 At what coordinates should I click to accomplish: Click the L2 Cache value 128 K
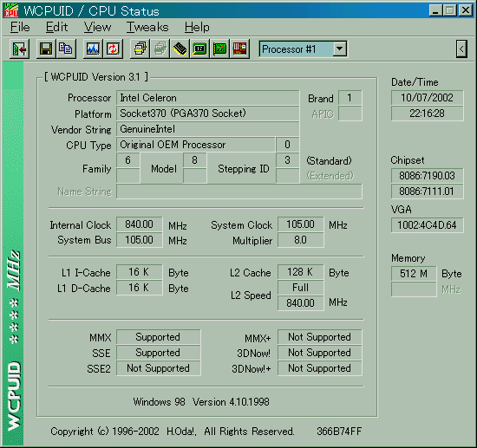(300, 272)
